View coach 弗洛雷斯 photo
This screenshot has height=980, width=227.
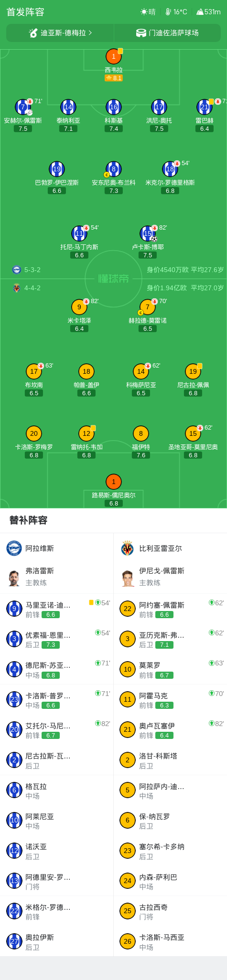pyautogui.click(x=14, y=577)
